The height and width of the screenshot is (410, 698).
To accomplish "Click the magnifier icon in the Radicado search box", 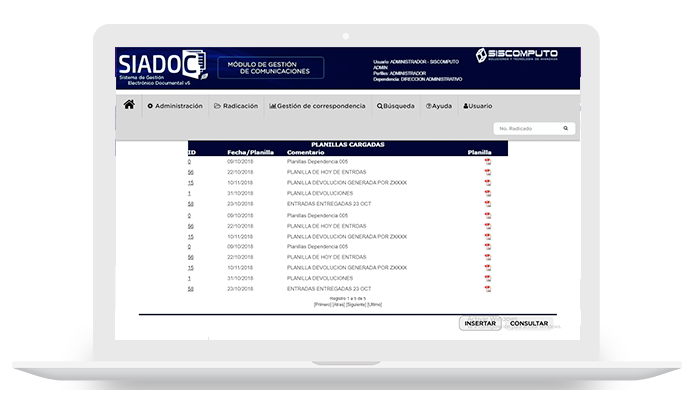I will coord(566,129).
